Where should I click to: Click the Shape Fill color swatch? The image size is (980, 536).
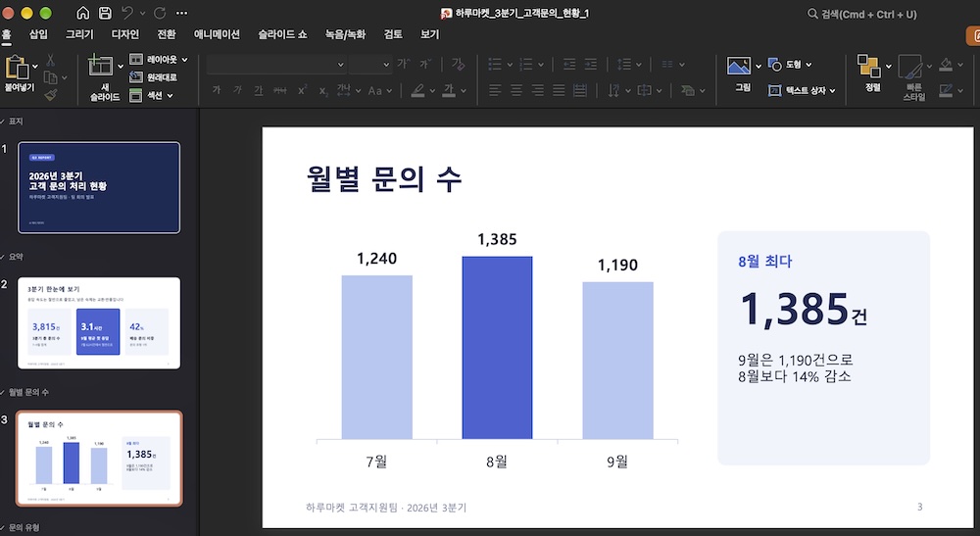946,64
